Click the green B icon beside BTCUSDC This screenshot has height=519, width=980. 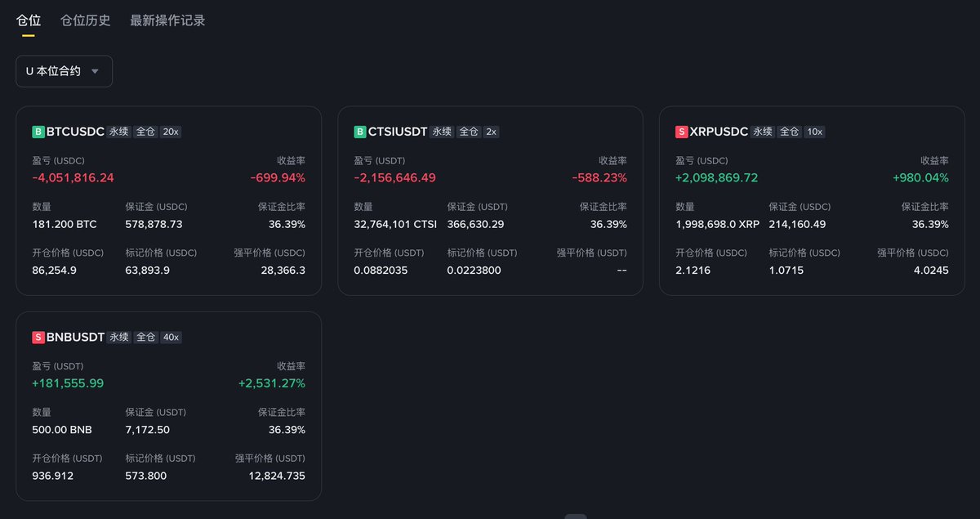(38, 132)
